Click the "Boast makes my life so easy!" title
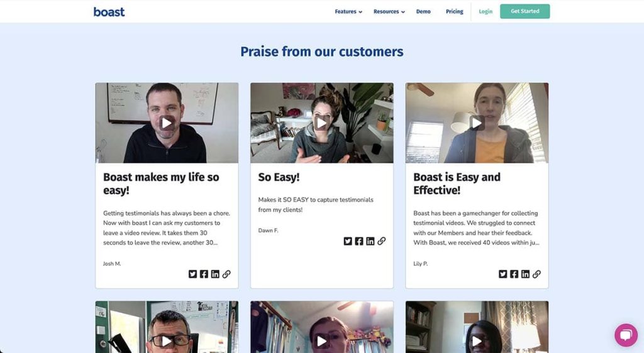This screenshot has height=353, width=644. click(x=161, y=183)
